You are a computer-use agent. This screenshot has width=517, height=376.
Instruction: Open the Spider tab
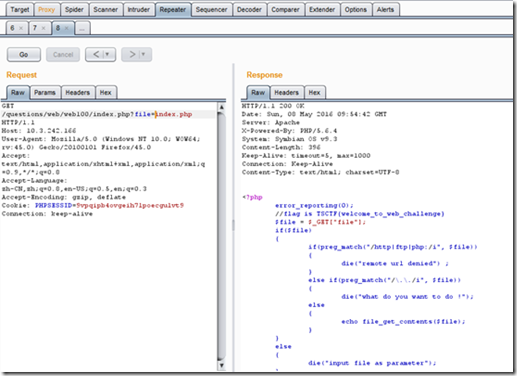[74, 9]
